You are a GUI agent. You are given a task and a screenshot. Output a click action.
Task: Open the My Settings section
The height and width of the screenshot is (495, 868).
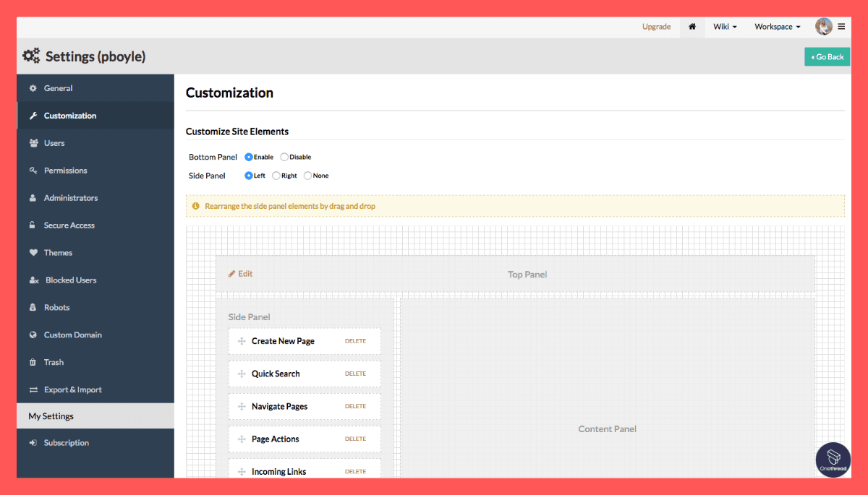51,416
